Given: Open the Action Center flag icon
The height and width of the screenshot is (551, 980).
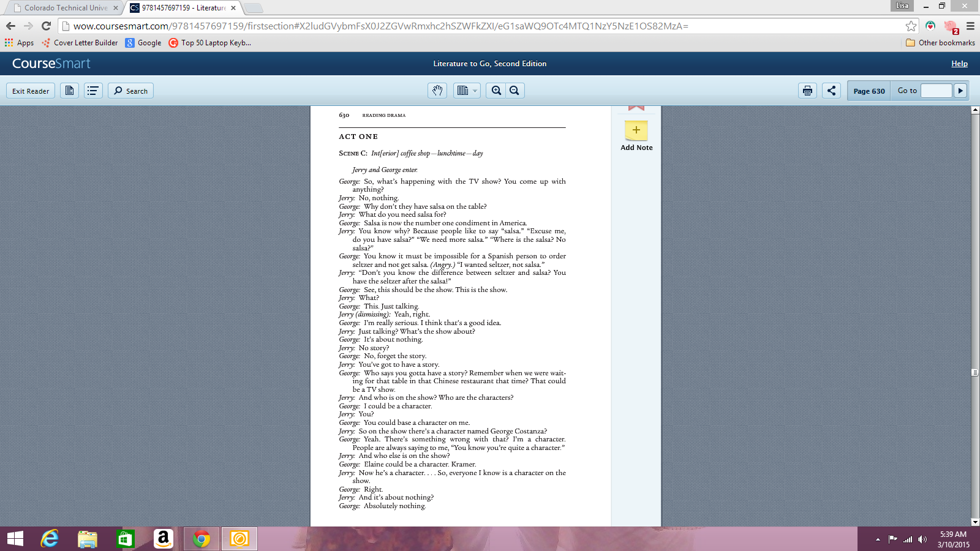Looking at the screenshot, I should [x=892, y=539].
